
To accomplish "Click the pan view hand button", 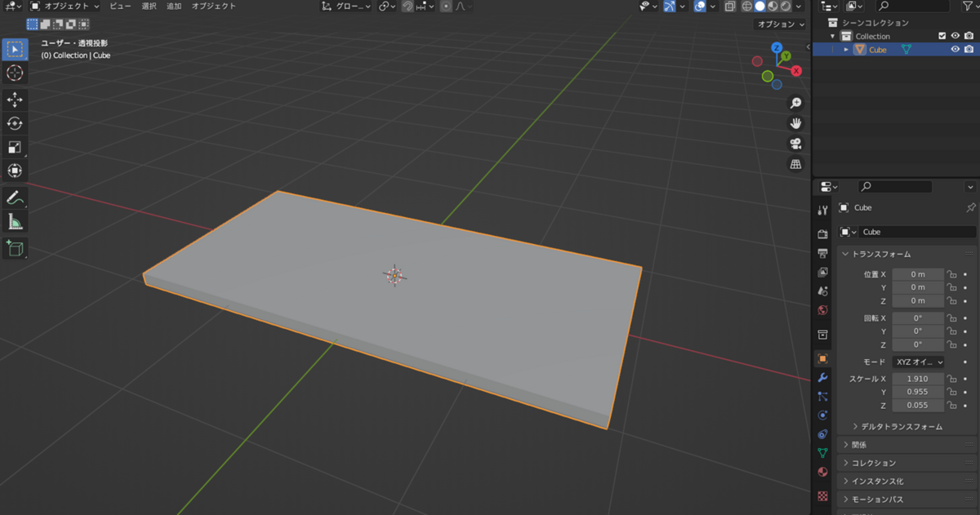I will coord(795,123).
